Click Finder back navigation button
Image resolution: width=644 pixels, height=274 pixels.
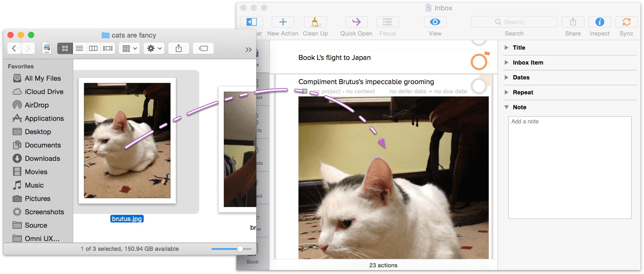click(x=14, y=48)
